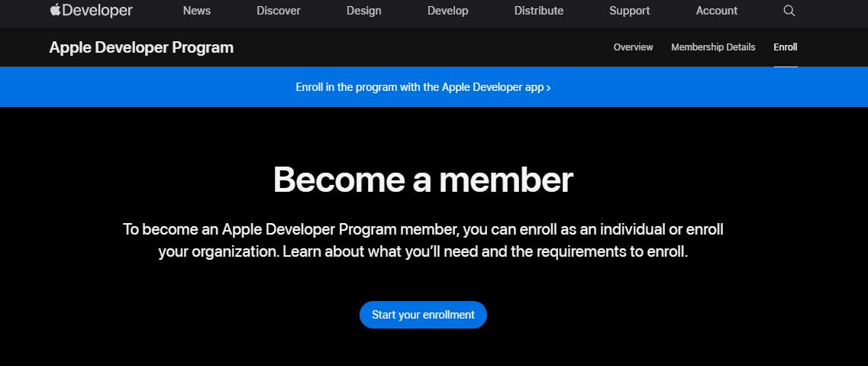
Task: Click the Apple Developer Program title
Action: tap(141, 47)
